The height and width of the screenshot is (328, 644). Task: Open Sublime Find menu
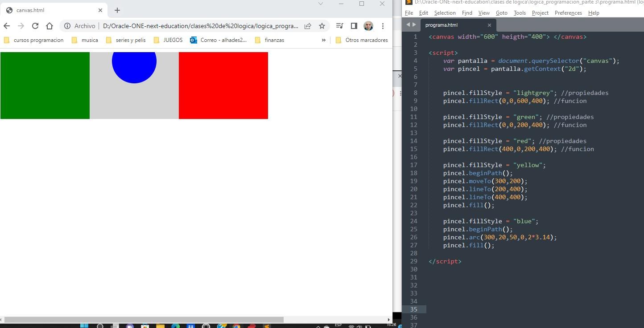point(467,13)
